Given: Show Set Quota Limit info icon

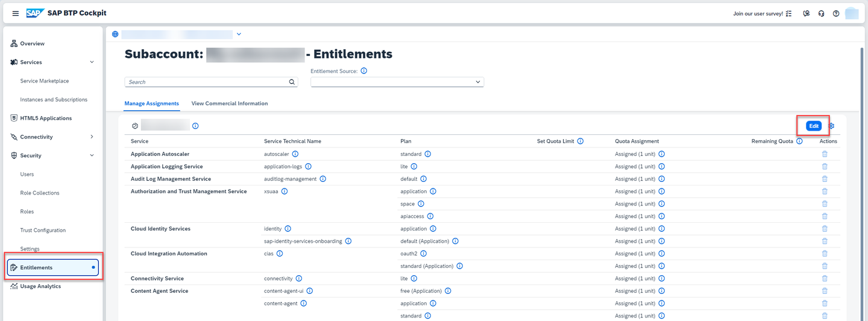Looking at the screenshot, I should coord(580,141).
